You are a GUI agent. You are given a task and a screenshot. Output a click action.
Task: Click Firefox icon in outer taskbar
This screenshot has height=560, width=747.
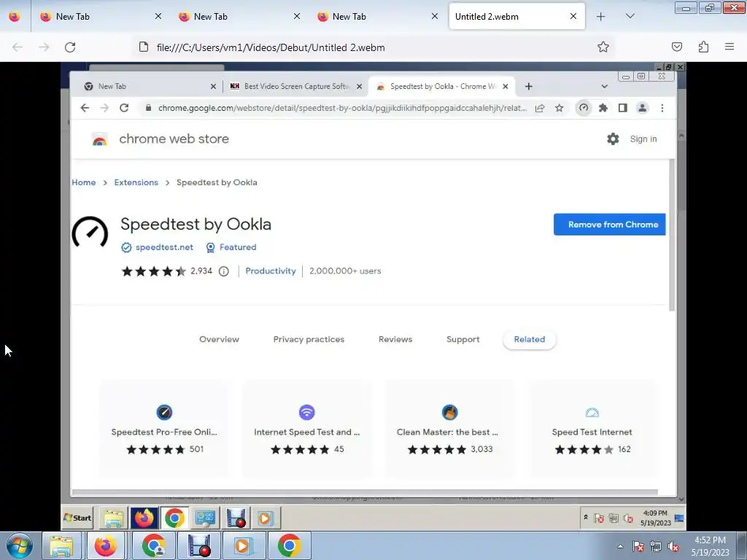(x=106, y=545)
